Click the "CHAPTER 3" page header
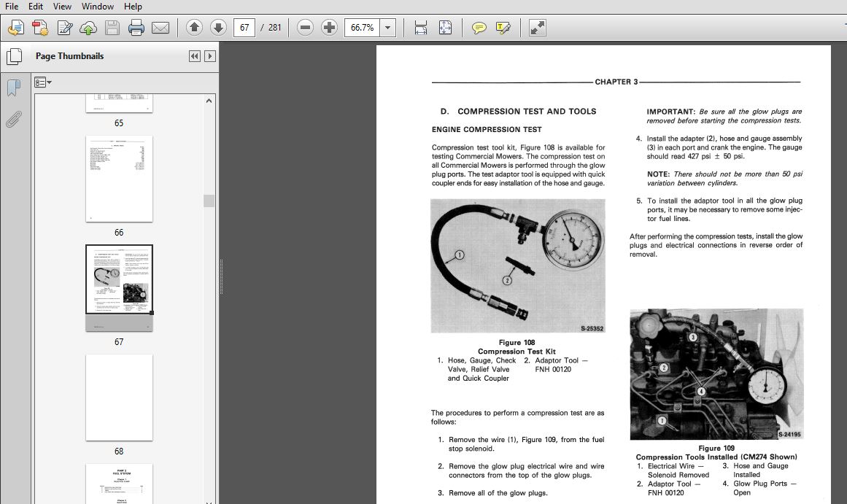847x504 pixels. coord(616,82)
